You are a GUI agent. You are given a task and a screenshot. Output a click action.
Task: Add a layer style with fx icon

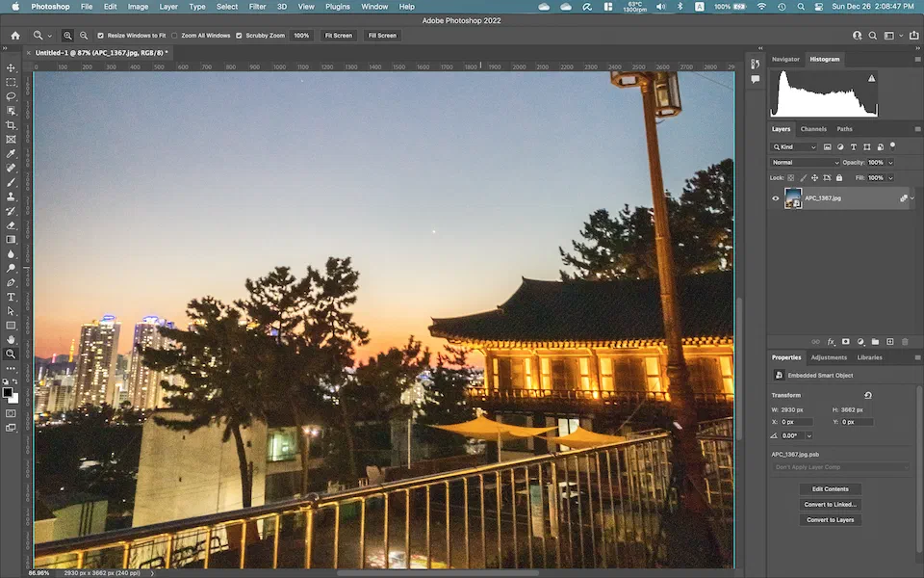tap(831, 341)
